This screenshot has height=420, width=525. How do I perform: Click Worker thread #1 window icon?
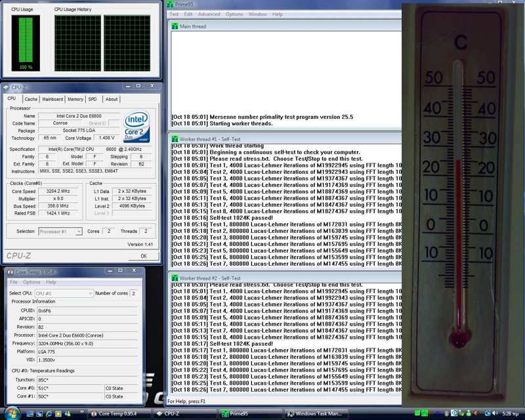[175, 138]
